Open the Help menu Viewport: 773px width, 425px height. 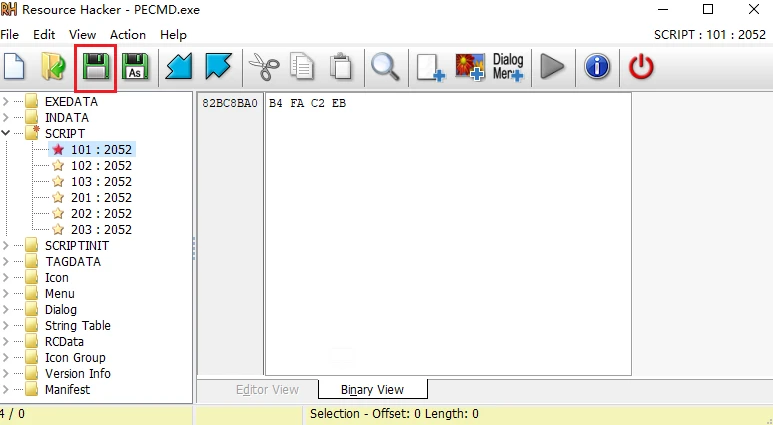click(x=173, y=35)
